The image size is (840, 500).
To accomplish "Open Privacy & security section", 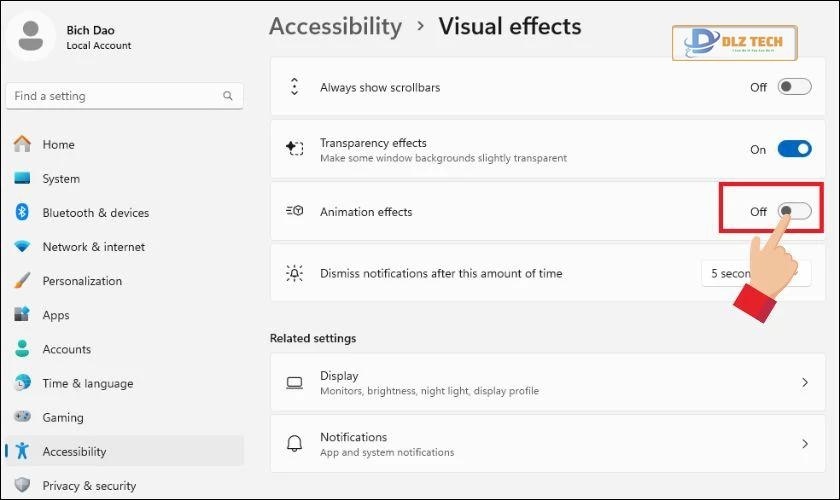I will pos(88,486).
